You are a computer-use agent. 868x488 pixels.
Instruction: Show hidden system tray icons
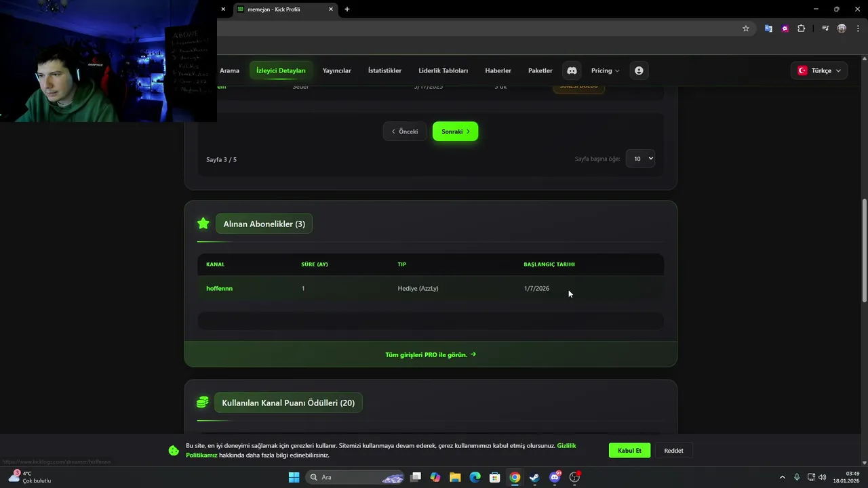pyautogui.click(x=782, y=477)
